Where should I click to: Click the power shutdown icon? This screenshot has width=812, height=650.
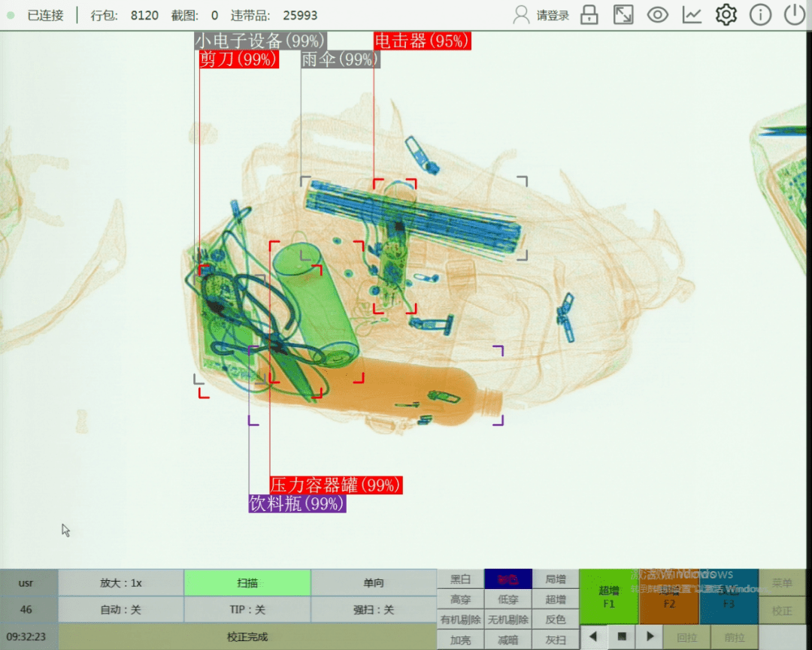click(x=795, y=15)
